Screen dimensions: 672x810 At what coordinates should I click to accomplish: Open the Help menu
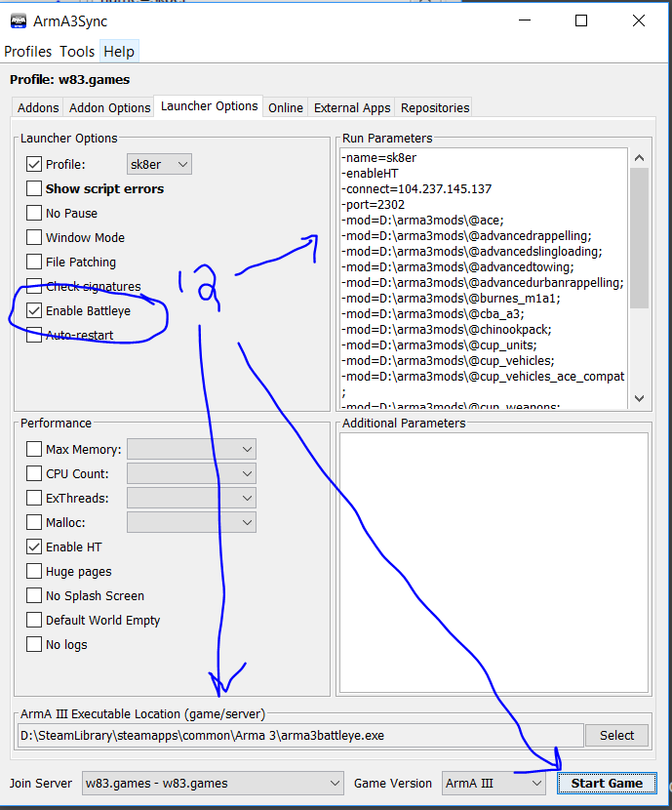119,52
